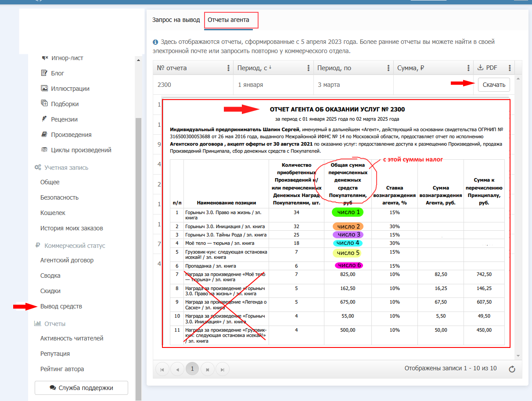
Task: Open column menu for № отчета
Action: tap(228, 68)
